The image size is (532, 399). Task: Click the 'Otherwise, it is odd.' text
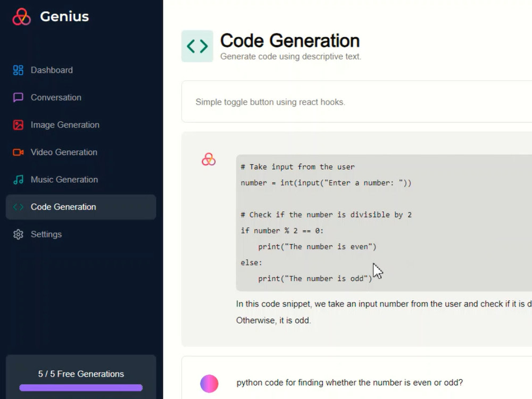click(273, 320)
